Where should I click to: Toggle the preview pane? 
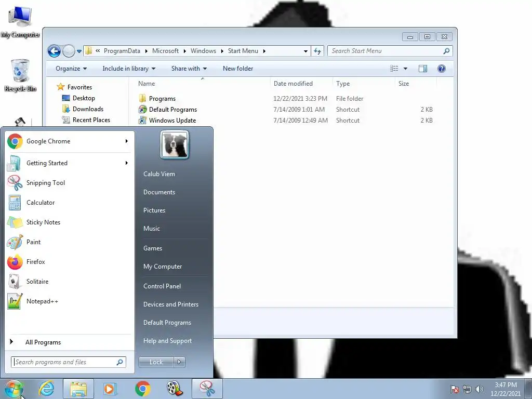[423, 69]
